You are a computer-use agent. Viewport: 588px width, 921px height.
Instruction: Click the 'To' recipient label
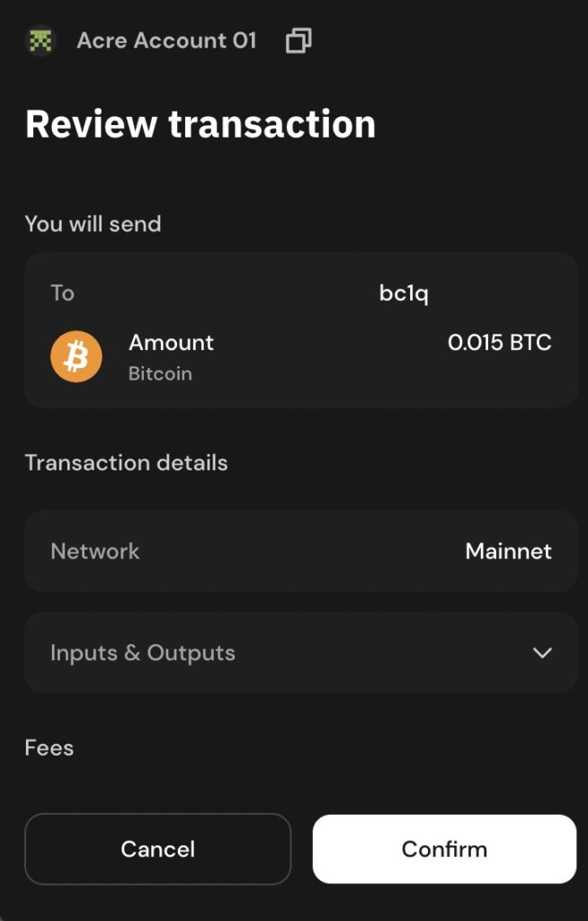pos(62,293)
